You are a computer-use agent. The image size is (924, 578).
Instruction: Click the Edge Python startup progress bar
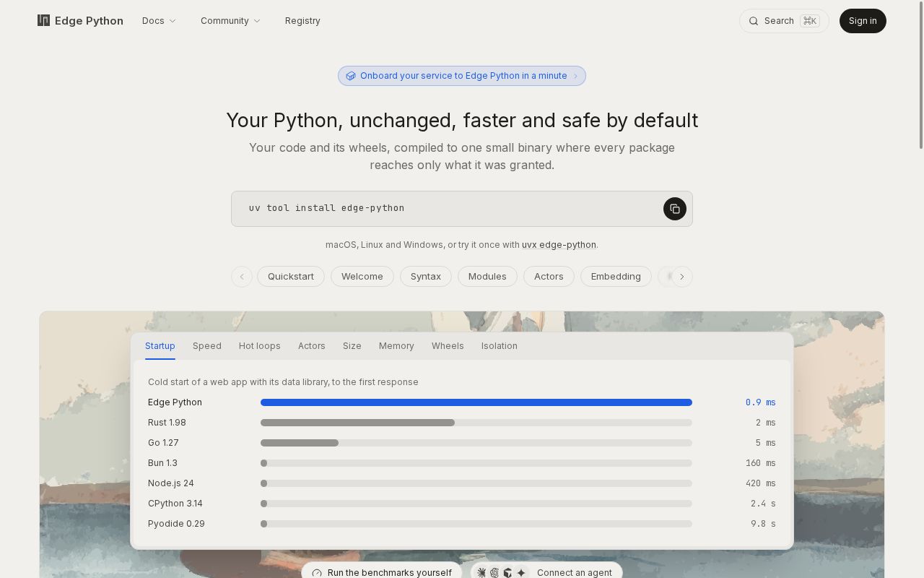click(x=476, y=402)
